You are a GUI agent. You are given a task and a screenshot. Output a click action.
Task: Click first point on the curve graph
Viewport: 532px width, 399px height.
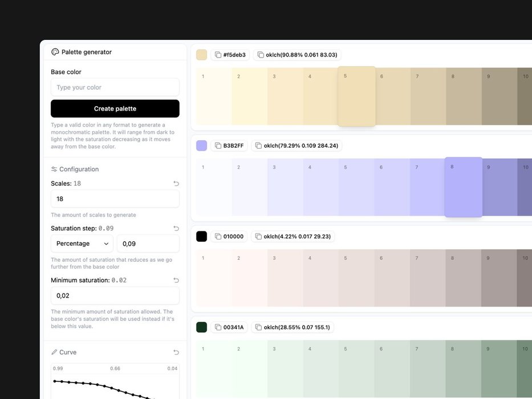coord(55,381)
